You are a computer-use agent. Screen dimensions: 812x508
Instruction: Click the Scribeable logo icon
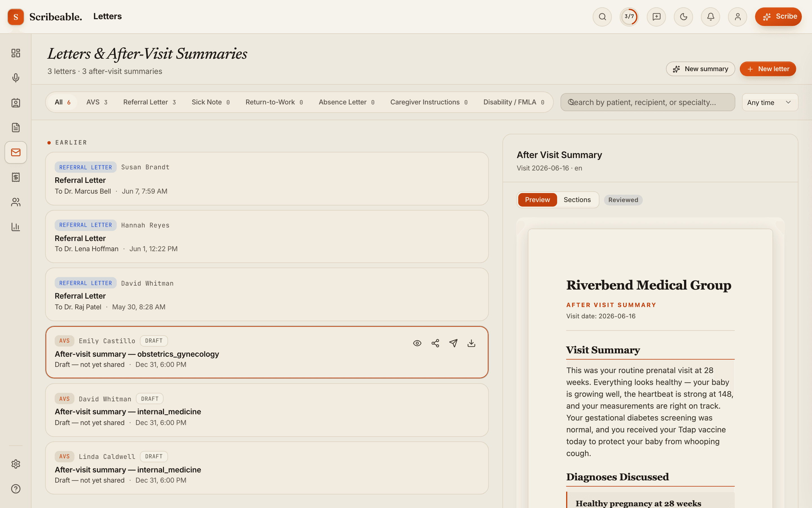coord(16,17)
